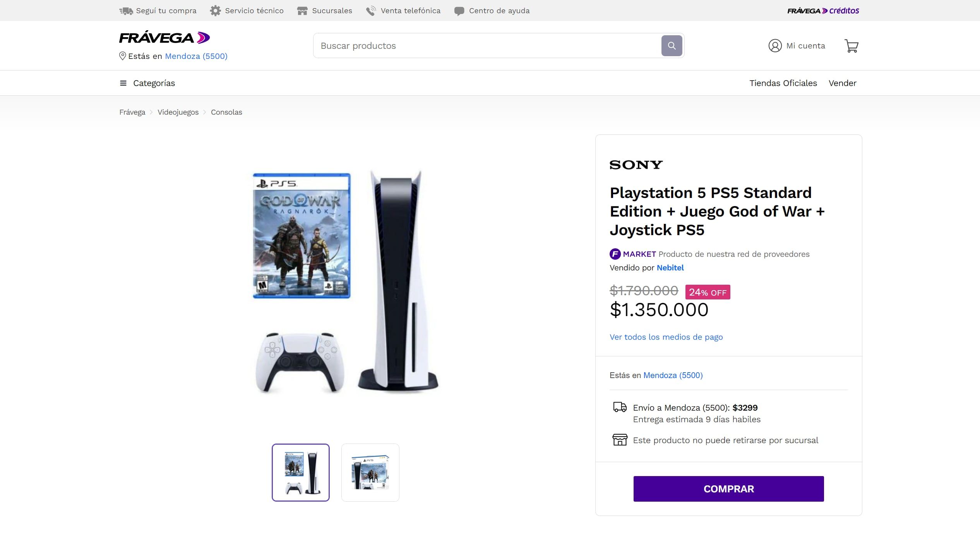Select the PS5 bundle box thumbnail
The height and width of the screenshot is (540, 980).
click(370, 472)
